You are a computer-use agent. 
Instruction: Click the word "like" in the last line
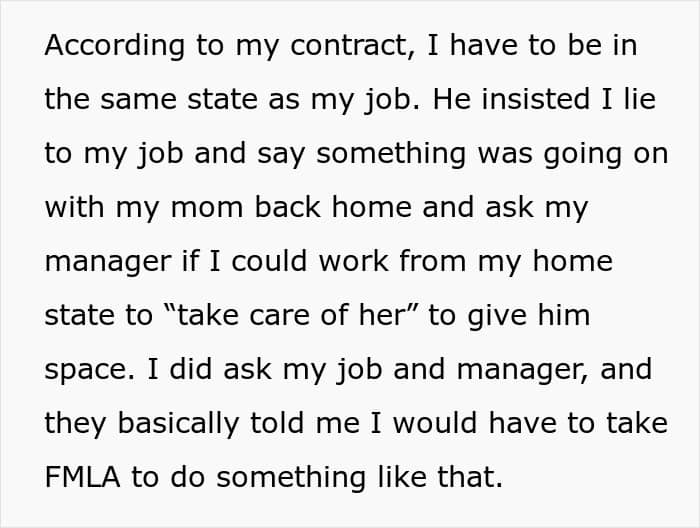pos(400,478)
